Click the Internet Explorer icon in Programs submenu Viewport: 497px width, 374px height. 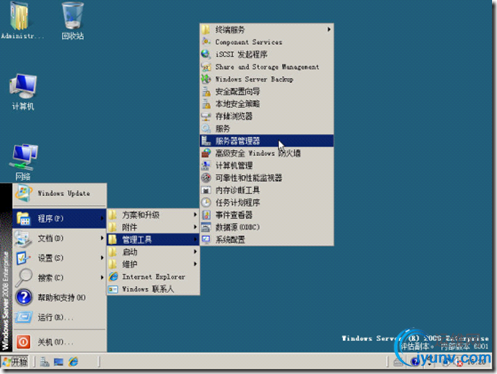click(113, 277)
